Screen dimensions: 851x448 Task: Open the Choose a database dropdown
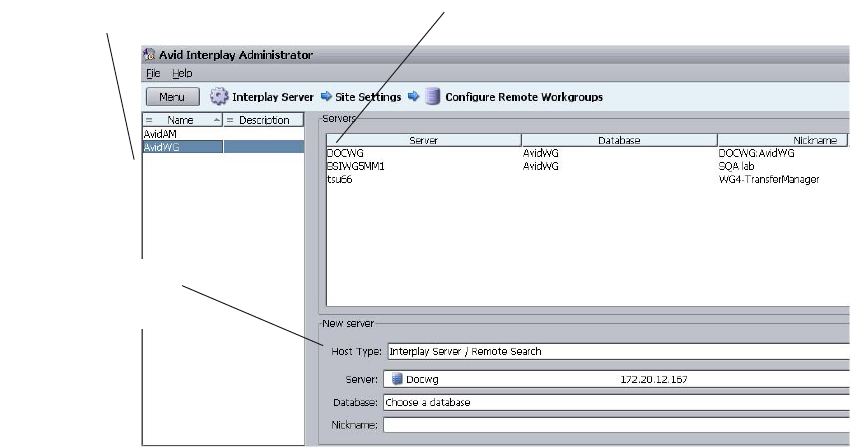[617, 402]
